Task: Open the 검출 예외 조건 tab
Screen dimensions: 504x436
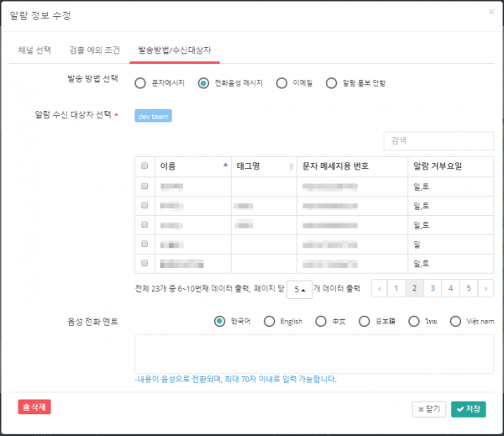Action: coord(94,50)
